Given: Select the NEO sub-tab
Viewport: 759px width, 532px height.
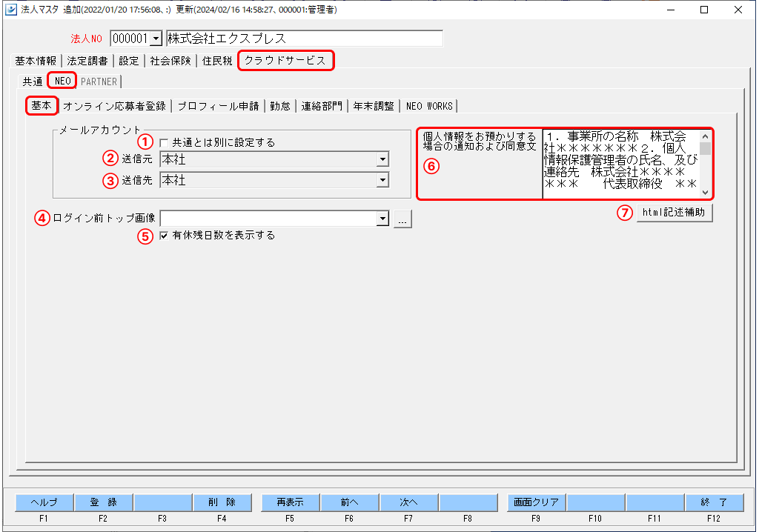Looking at the screenshot, I should coord(62,81).
